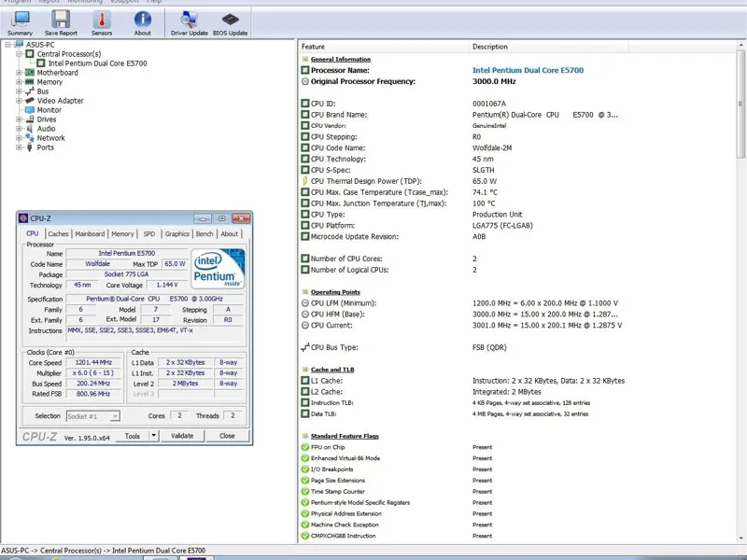Open the Summary view from the toolbar

pos(20,21)
